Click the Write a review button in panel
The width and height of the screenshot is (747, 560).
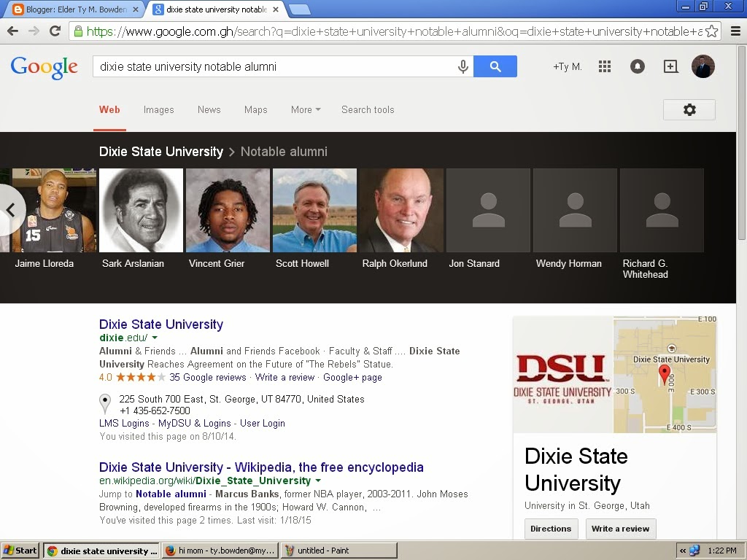tap(620, 529)
